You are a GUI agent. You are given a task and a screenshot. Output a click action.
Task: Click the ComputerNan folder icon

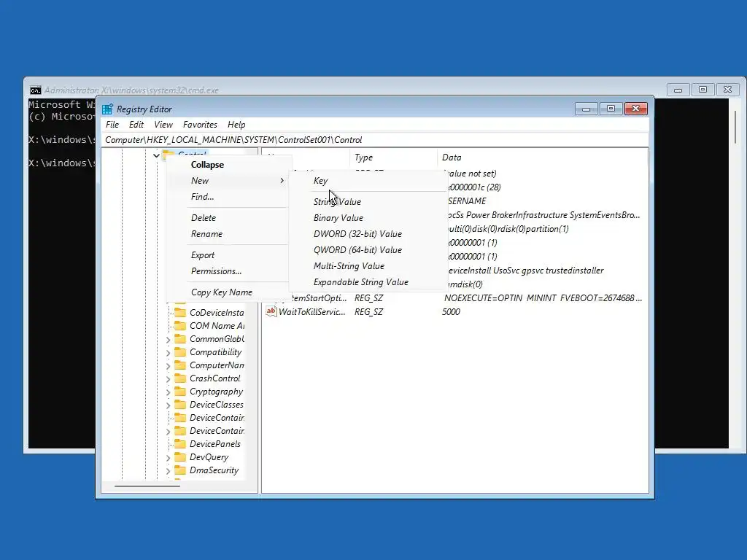point(180,365)
